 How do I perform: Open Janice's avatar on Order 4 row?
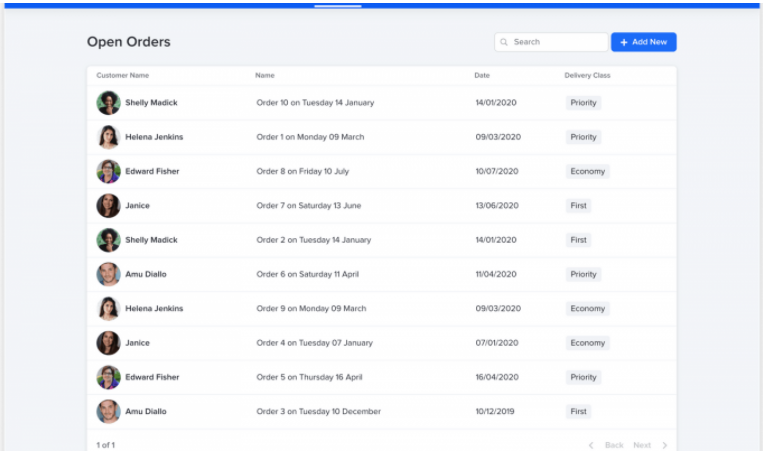(x=108, y=343)
